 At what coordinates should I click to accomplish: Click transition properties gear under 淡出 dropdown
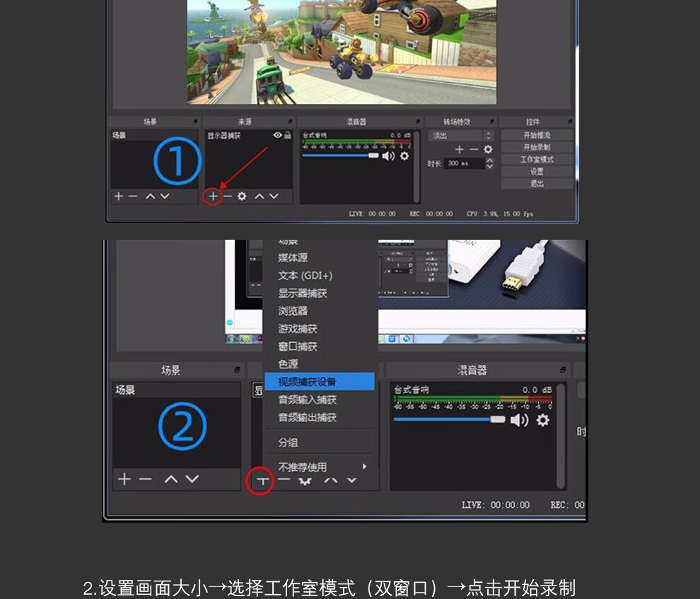(488, 149)
